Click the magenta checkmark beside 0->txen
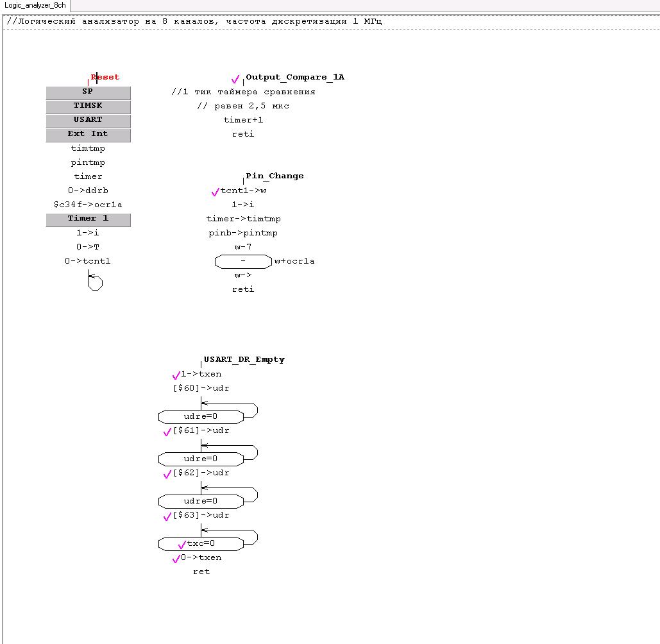 coord(176,559)
